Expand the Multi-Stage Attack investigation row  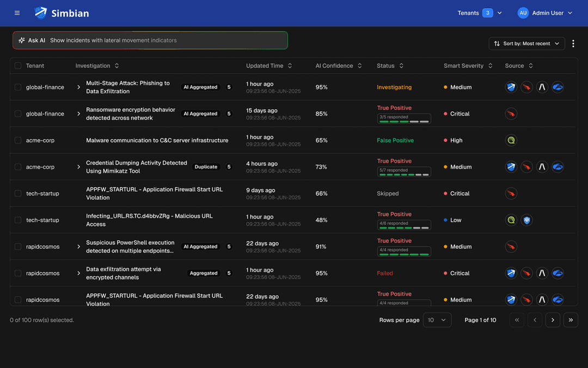coord(78,87)
